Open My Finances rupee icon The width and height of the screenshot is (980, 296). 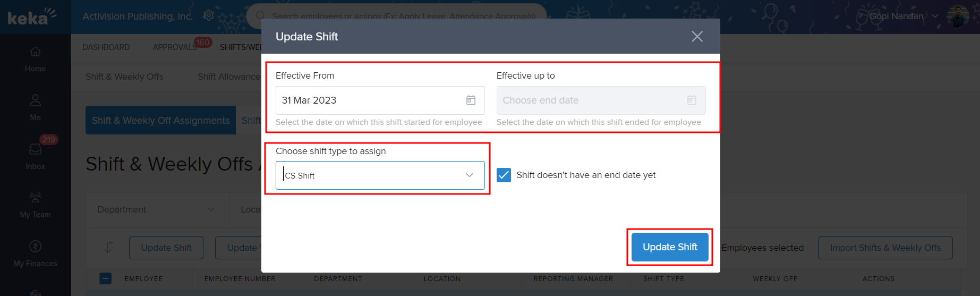[x=35, y=247]
